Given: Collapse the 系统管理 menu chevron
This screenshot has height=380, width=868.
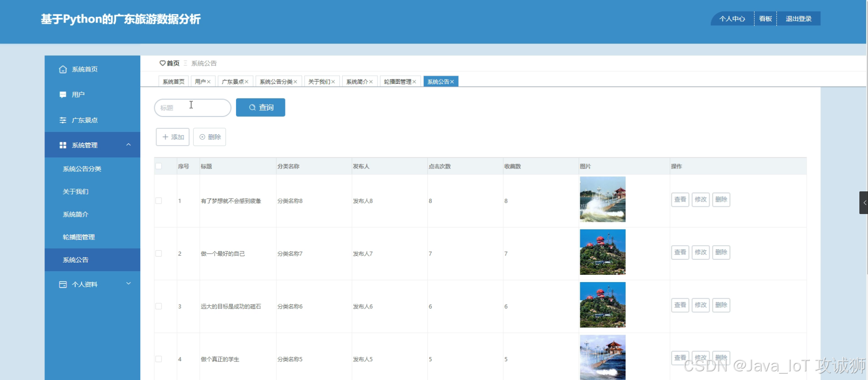Looking at the screenshot, I should [x=128, y=145].
